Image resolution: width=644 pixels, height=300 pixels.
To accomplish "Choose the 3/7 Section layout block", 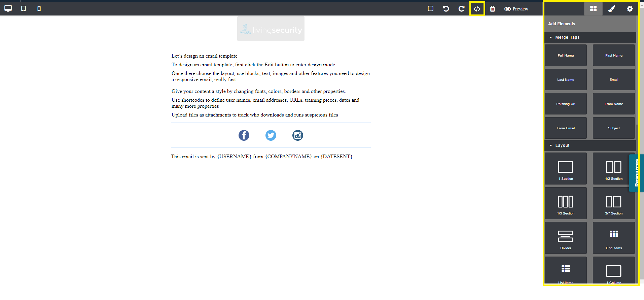I will 614,203.
